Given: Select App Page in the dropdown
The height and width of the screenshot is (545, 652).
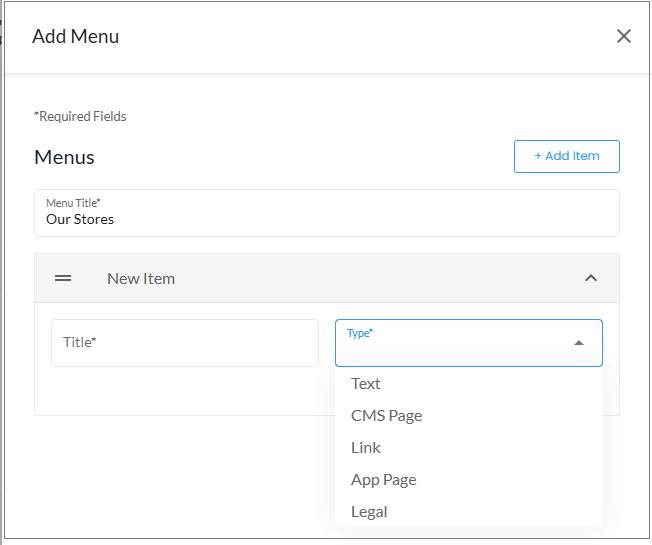Looking at the screenshot, I should click(x=383, y=479).
